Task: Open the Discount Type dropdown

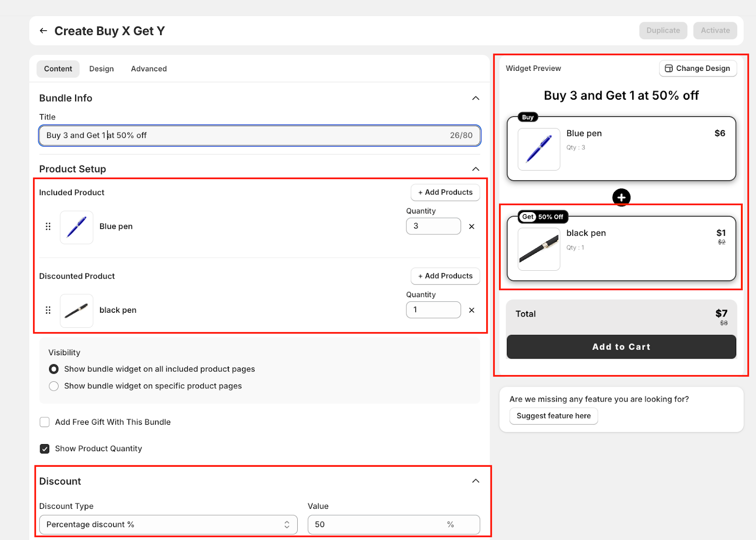Action: (x=168, y=524)
